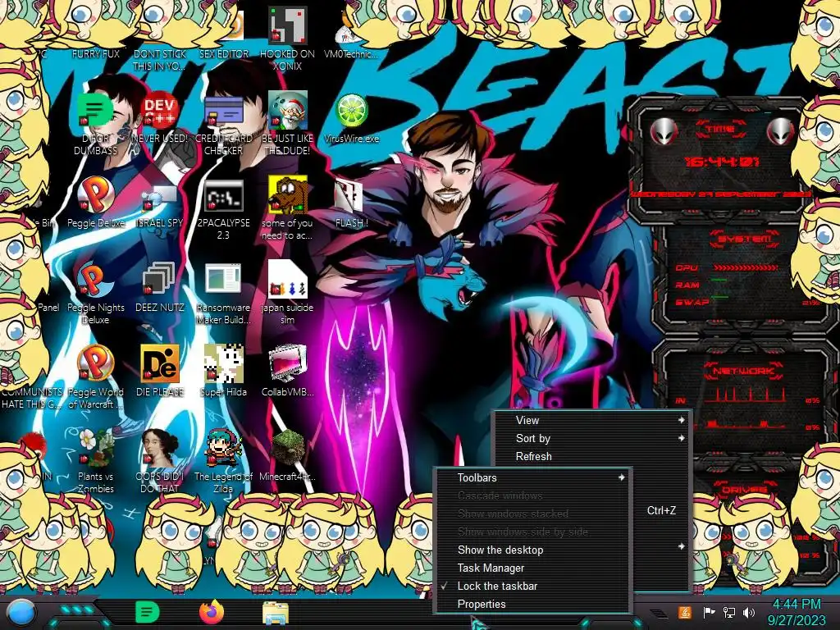Image resolution: width=840 pixels, height=630 pixels.
Task: Open the lime VirusWire.exe icon
Action: pos(351,111)
